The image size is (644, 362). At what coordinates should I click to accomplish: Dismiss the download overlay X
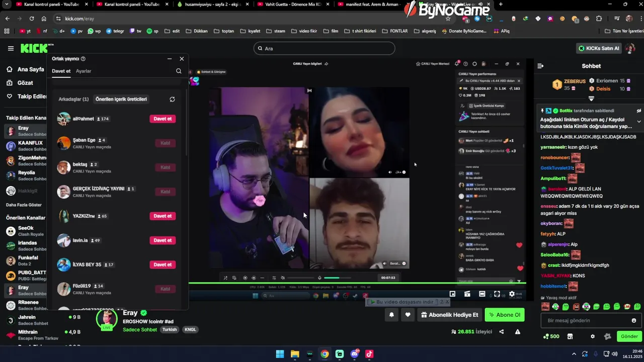click(447, 302)
